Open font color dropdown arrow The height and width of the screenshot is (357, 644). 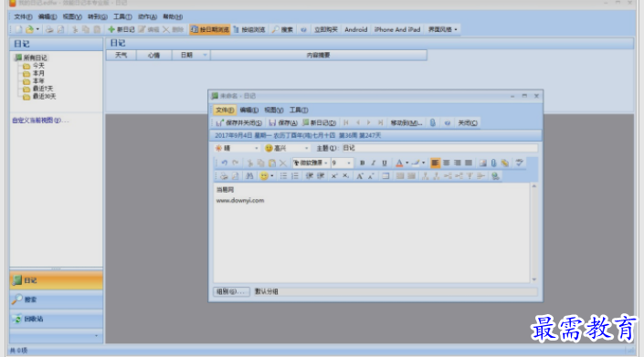(x=407, y=163)
